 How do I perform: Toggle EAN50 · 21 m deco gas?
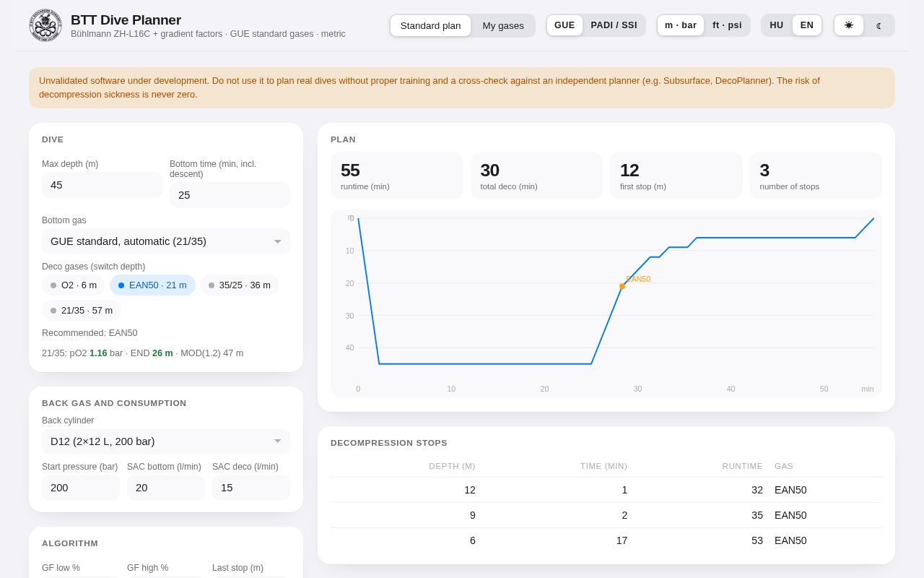click(x=152, y=285)
